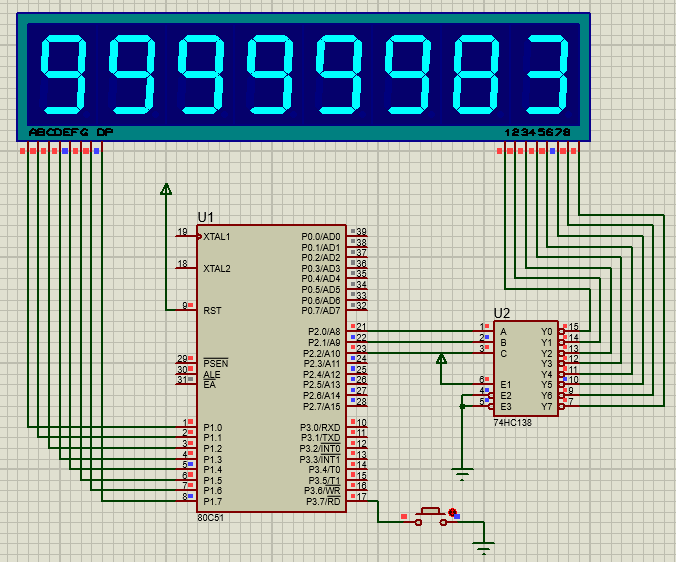Click the ABCDEFG DP segment label
676x562 pixels.
tap(71, 132)
